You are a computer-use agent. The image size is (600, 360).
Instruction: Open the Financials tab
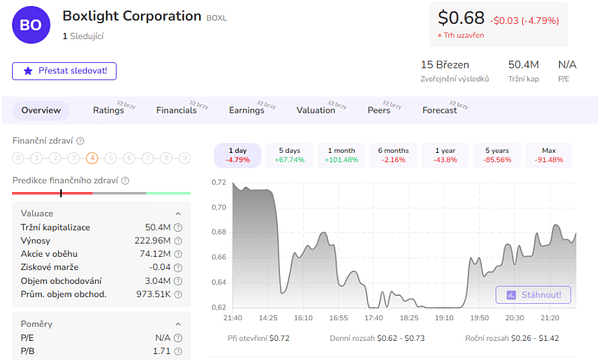click(x=176, y=110)
